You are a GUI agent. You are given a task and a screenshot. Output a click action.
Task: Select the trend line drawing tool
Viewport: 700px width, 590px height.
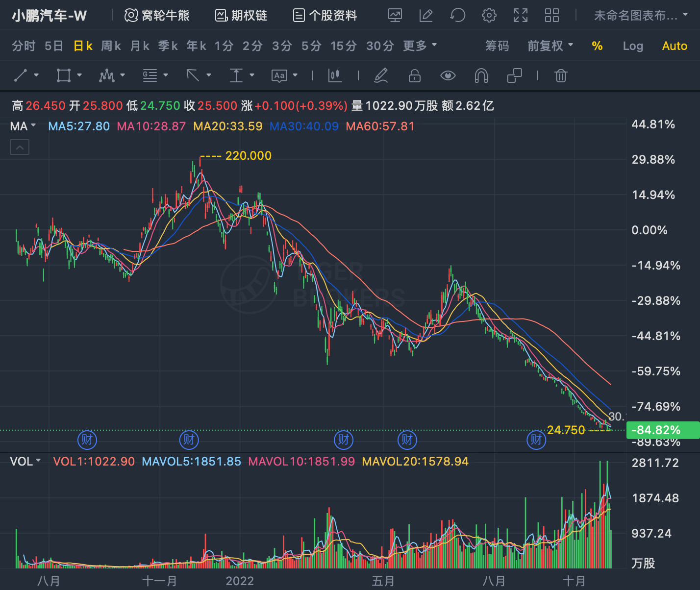[21, 75]
